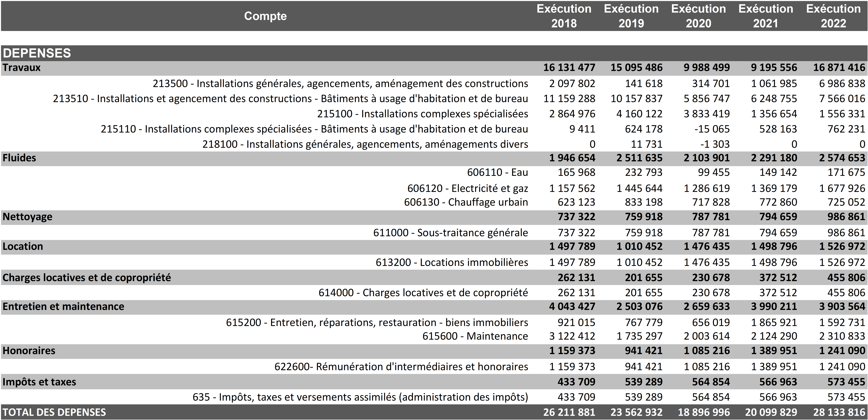
Task: Click the Honoraires category row label
Action: [x=29, y=351]
